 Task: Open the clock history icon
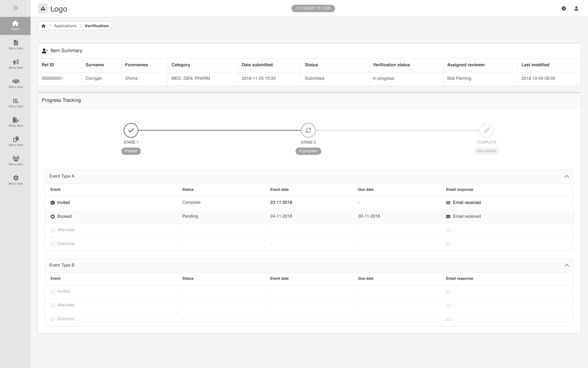coord(564,9)
